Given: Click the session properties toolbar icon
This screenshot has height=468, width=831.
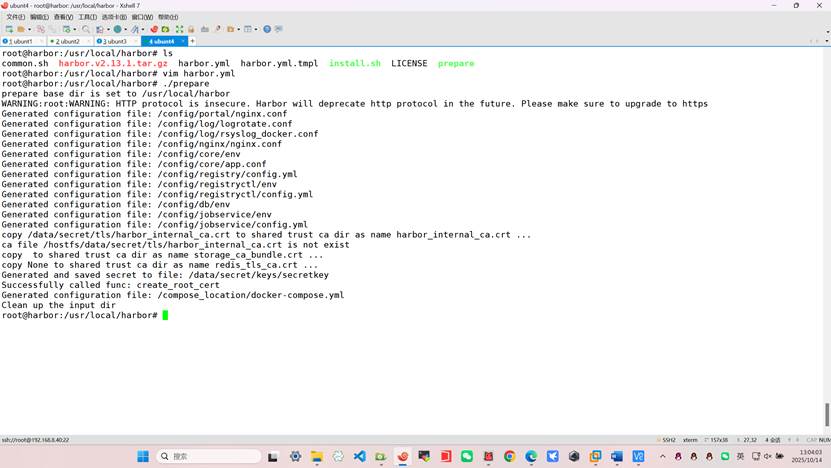Looking at the screenshot, I should tap(100, 29).
